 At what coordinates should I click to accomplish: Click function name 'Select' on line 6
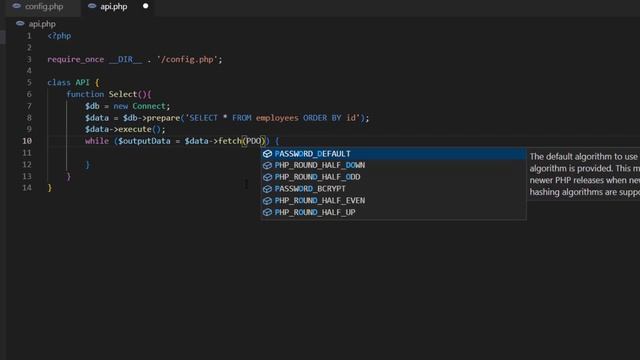122,94
